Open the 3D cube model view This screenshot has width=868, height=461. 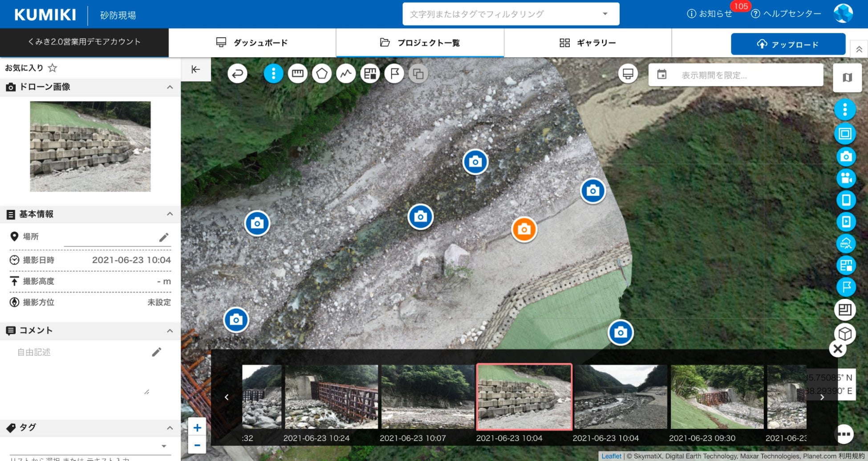coord(845,334)
